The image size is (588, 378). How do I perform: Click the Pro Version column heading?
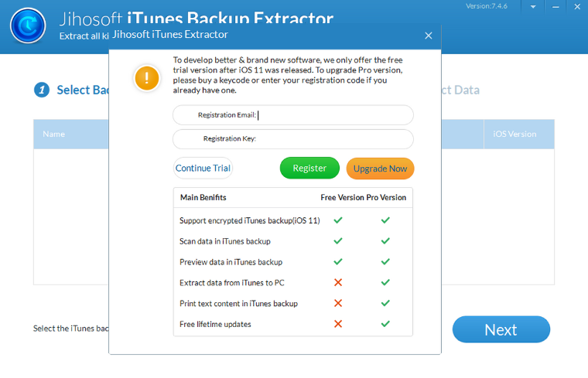pos(386,197)
